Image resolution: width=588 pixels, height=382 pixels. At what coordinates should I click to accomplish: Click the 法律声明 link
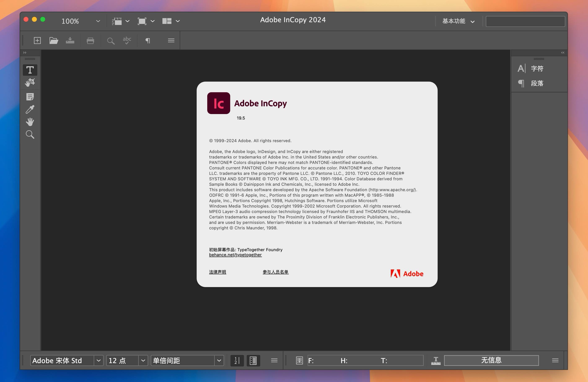218,272
